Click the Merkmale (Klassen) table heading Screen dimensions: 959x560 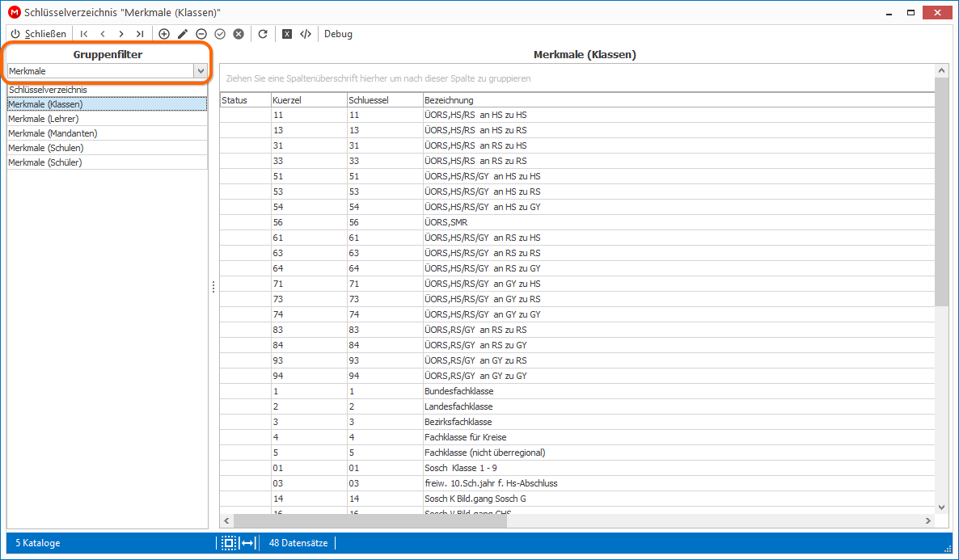coord(585,54)
